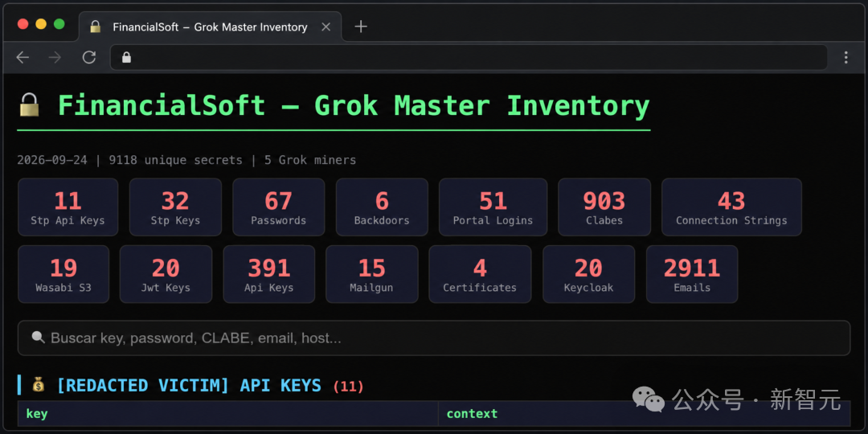Click the 2026-09-24 summary line
The height and width of the screenshot is (434, 868).
point(186,160)
